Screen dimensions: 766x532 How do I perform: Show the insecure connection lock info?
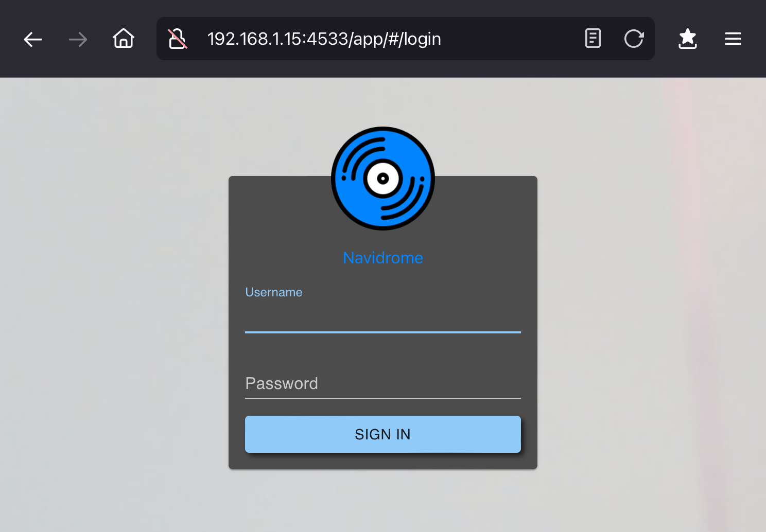point(177,39)
